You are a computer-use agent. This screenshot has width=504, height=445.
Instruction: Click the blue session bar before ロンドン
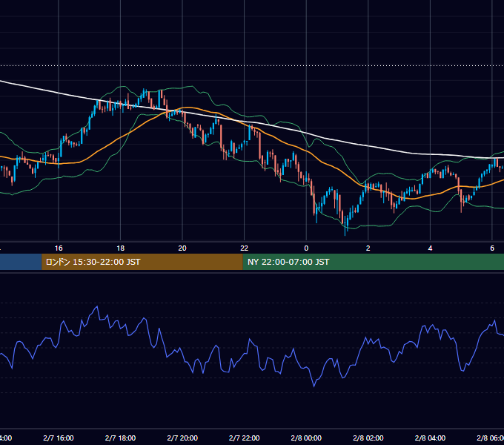(21, 262)
